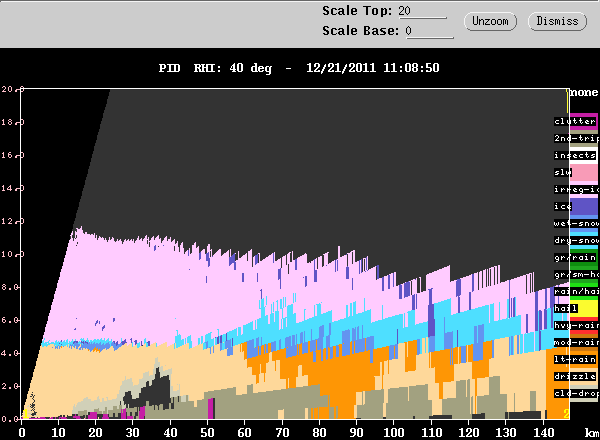This screenshot has height=440, width=600.
Task: Select the Scale Base value field
Action: [x=429, y=31]
